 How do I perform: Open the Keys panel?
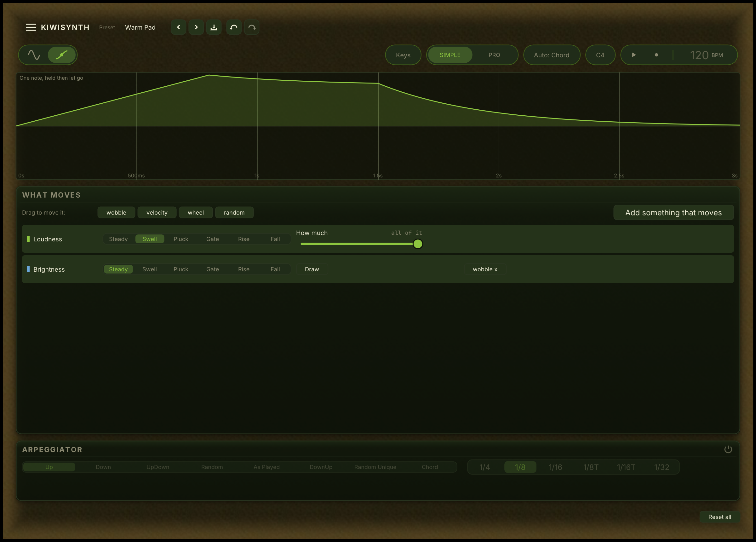[403, 55]
